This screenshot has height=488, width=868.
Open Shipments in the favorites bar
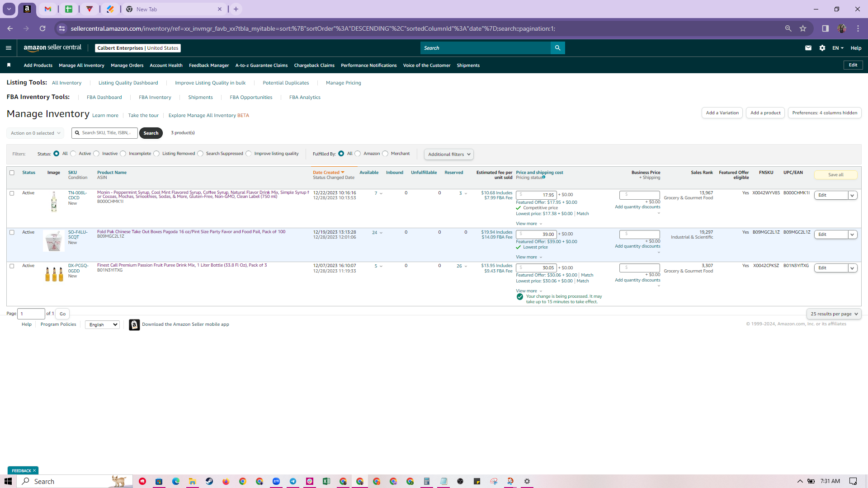tap(468, 66)
